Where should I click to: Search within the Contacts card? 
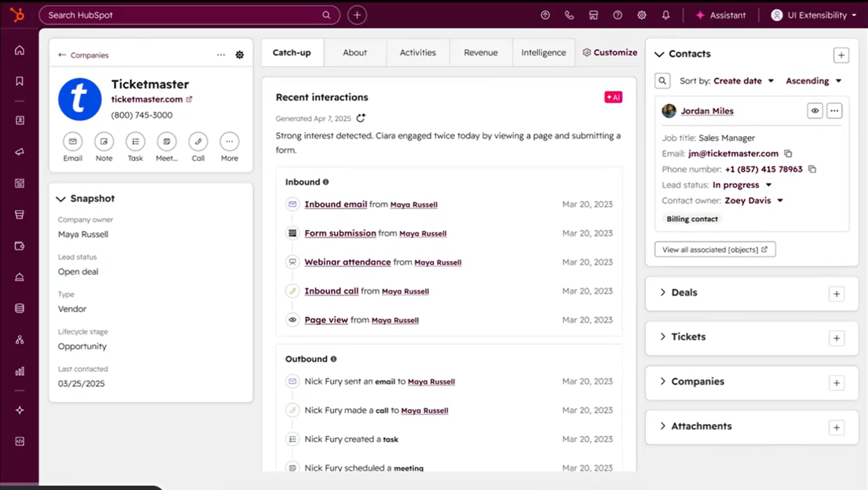[x=662, y=81]
